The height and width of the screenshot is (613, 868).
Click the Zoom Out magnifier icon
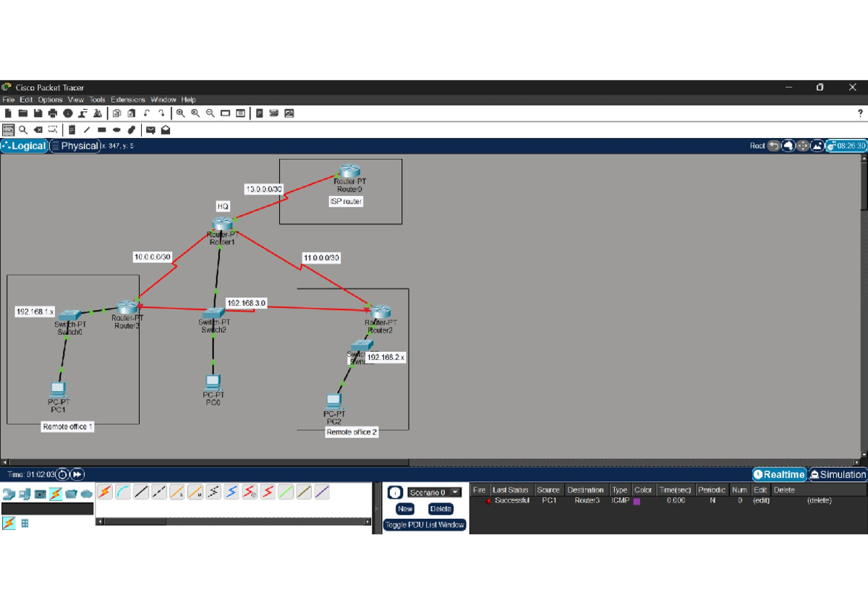(x=210, y=113)
